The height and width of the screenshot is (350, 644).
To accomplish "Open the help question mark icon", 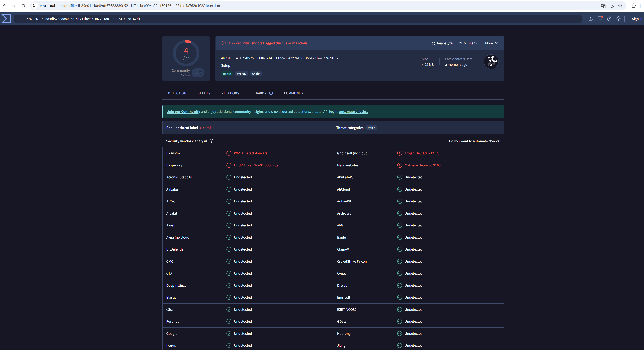I will pos(609,19).
